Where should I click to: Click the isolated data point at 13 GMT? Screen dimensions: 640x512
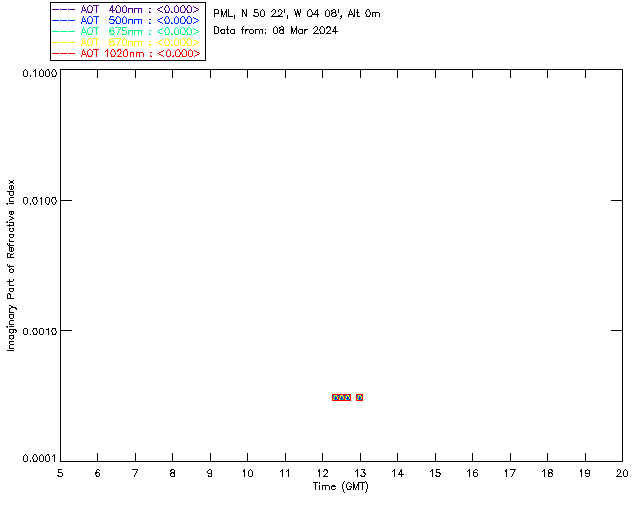coord(359,397)
